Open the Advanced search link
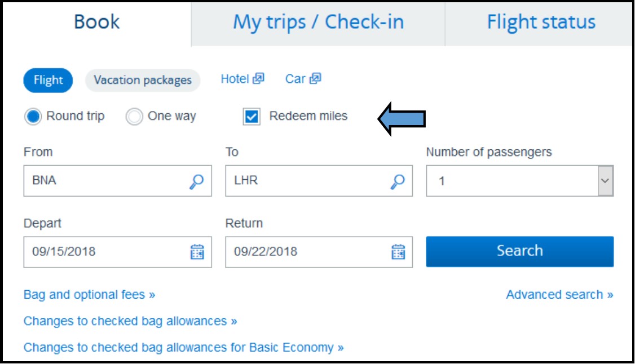The width and height of the screenshot is (635, 364). coord(559,295)
